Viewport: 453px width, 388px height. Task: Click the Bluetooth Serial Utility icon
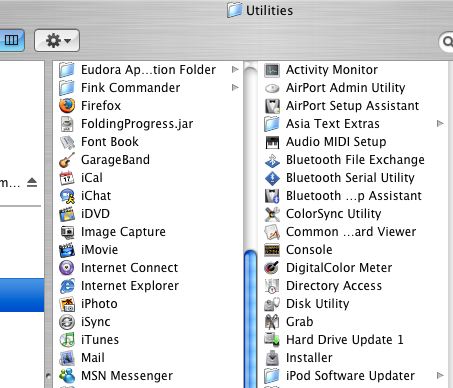pyautogui.click(x=272, y=178)
